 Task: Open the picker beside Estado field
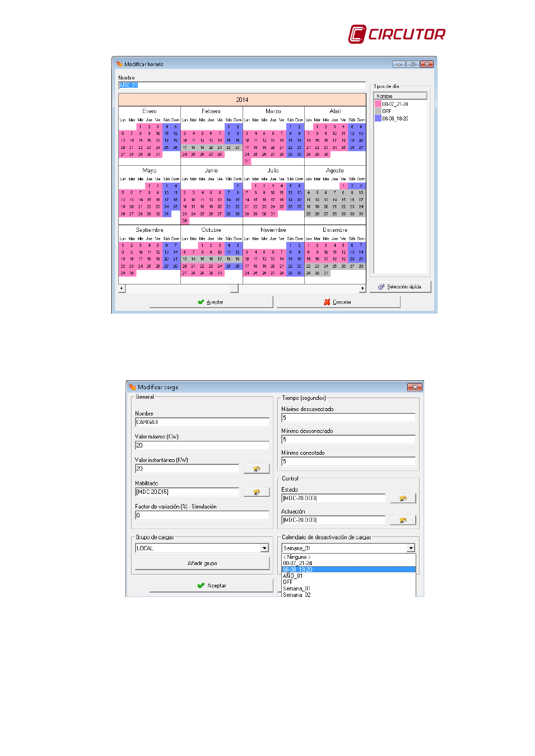tap(403, 498)
